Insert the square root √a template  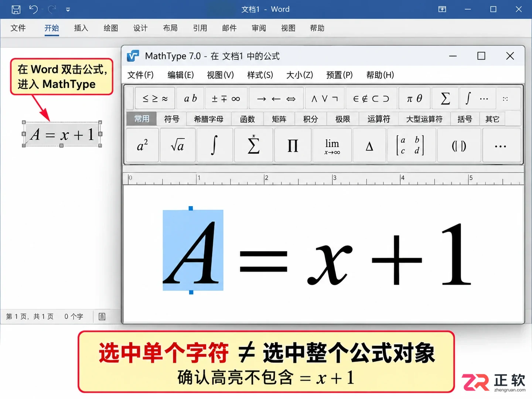[178, 145]
